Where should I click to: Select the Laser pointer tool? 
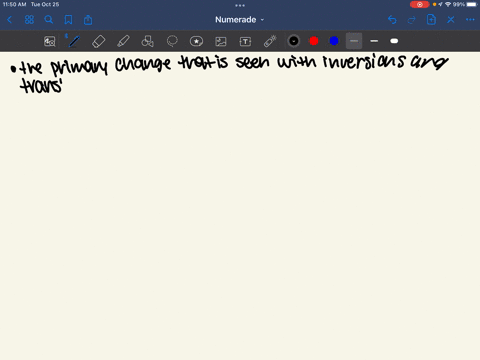click(270, 41)
